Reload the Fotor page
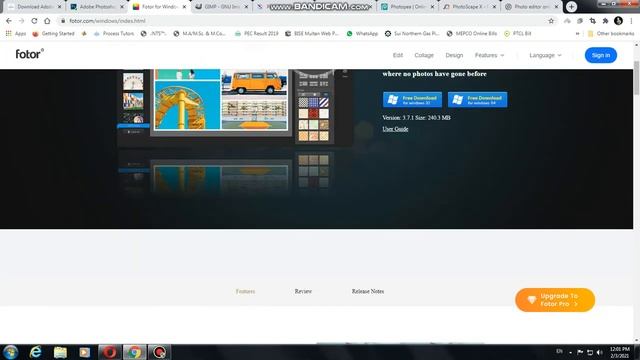 [34, 21]
